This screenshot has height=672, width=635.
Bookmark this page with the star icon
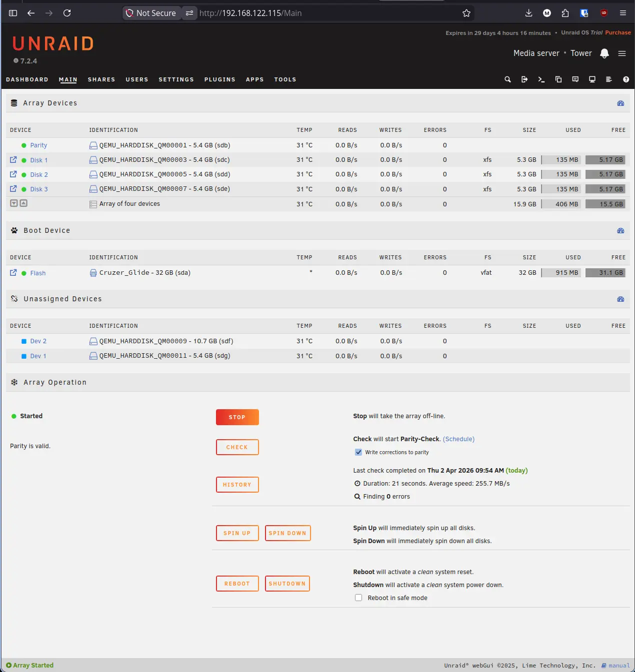click(466, 13)
